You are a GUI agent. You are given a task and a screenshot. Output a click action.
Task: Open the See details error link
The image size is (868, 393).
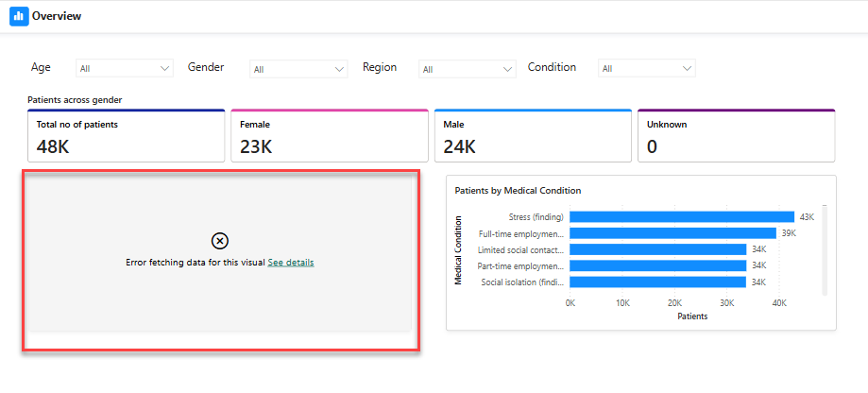click(x=291, y=263)
